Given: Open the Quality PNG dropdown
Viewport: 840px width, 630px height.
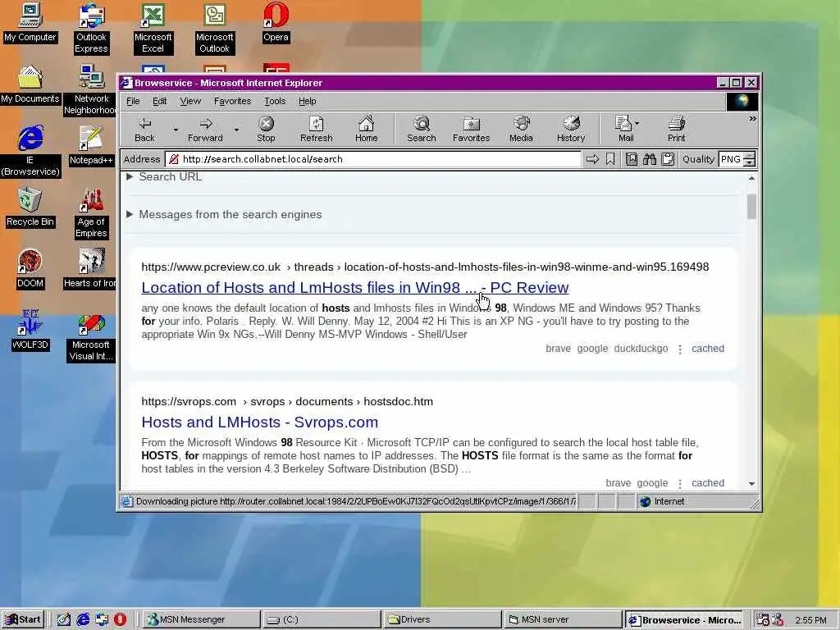Looking at the screenshot, I should pyautogui.click(x=737, y=159).
